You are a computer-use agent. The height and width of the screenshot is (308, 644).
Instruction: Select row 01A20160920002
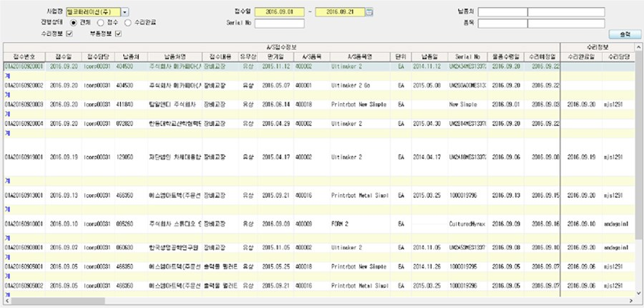pos(318,85)
